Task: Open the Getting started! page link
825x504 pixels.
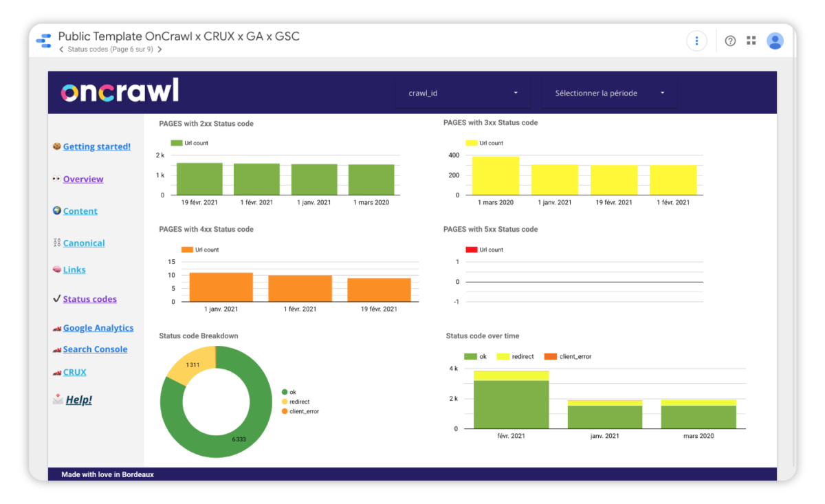Action: (96, 146)
